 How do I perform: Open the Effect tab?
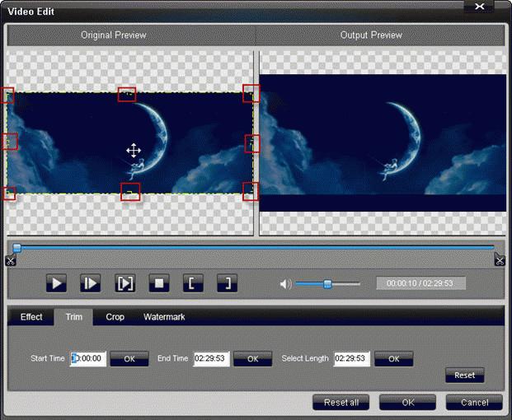click(31, 317)
